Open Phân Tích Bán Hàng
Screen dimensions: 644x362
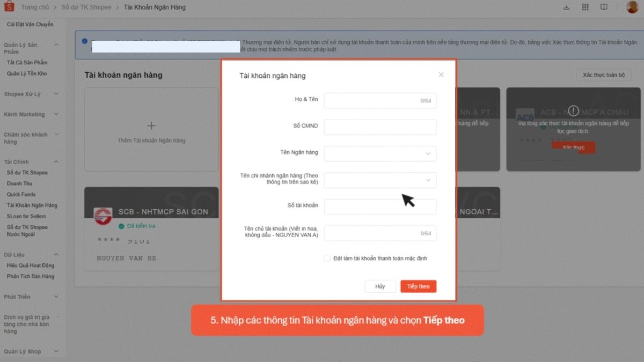(31, 277)
